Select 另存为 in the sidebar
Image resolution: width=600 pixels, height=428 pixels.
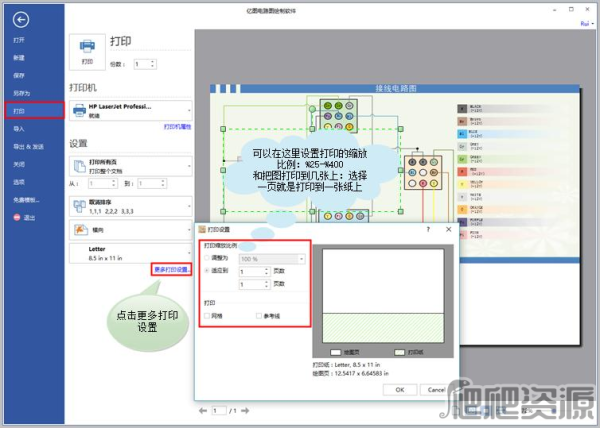pos(21,93)
